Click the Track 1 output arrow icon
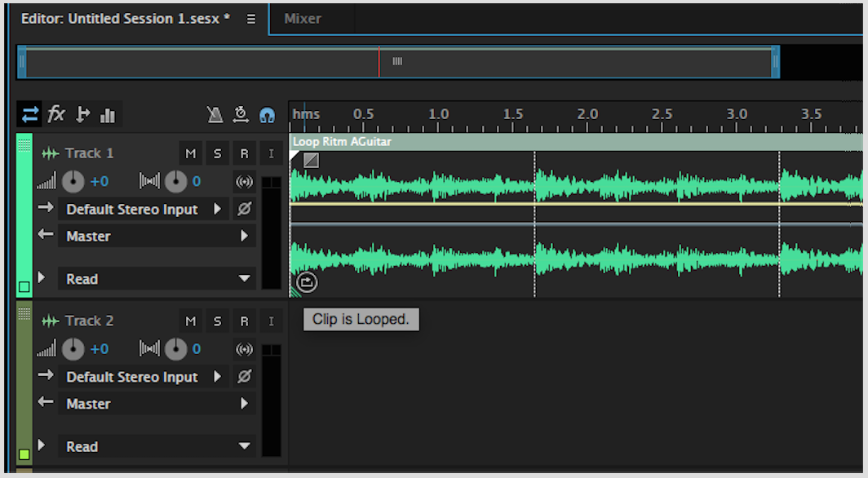The height and width of the screenshot is (478, 868). pos(46,234)
